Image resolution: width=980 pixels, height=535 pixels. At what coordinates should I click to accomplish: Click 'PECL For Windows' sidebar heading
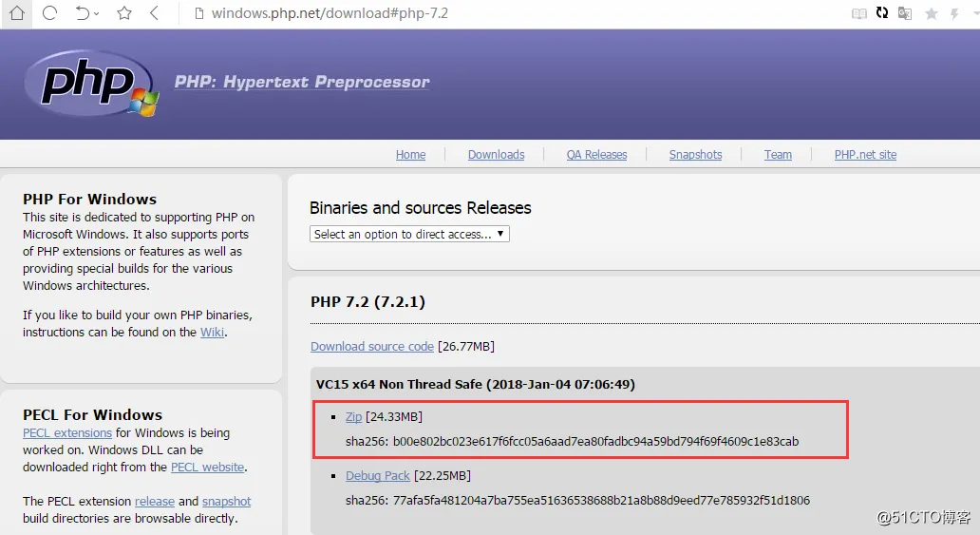[x=92, y=415]
